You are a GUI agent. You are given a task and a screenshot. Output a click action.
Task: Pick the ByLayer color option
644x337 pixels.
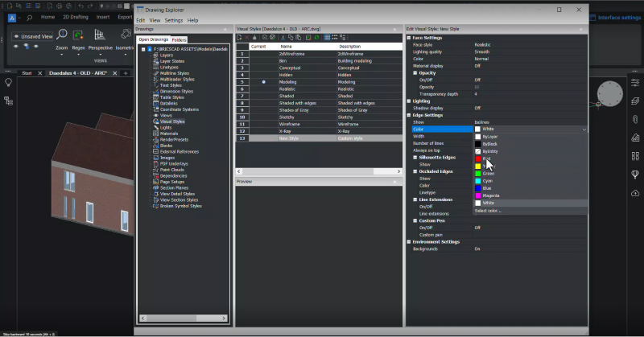pyautogui.click(x=530, y=137)
